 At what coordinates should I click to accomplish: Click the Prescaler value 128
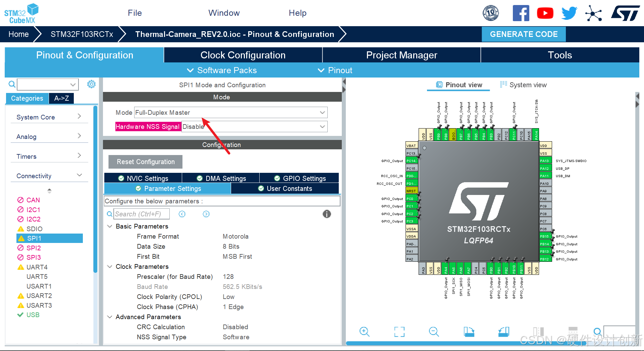(228, 277)
